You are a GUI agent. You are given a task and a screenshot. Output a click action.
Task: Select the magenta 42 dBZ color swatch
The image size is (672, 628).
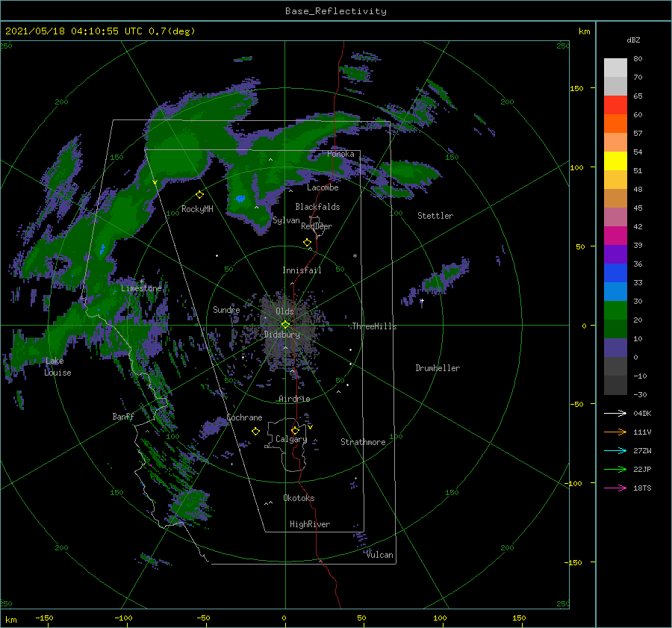pyautogui.click(x=615, y=236)
